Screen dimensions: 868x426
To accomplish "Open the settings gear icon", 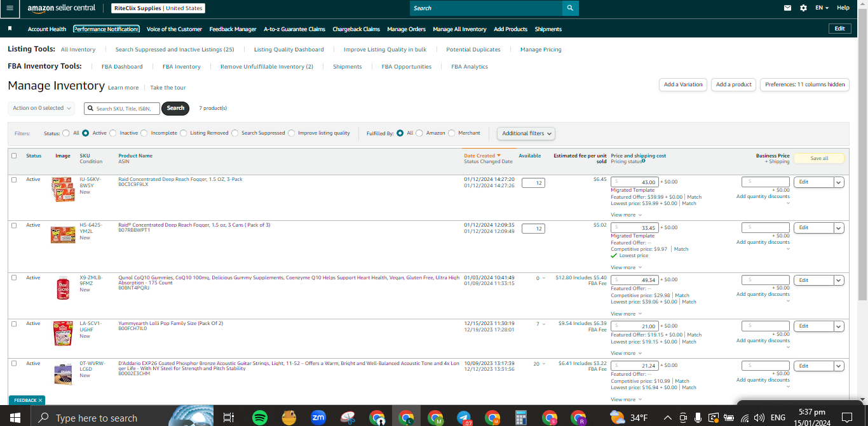I will [803, 8].
